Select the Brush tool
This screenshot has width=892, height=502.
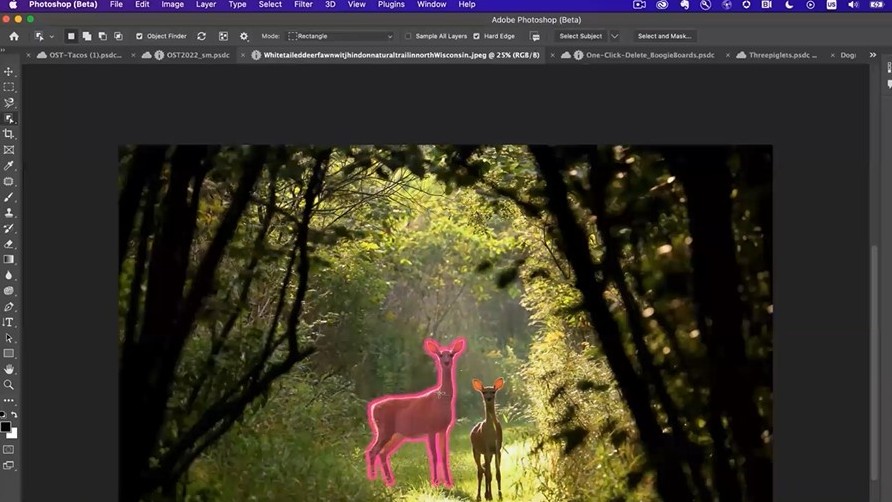click(9, 197)
